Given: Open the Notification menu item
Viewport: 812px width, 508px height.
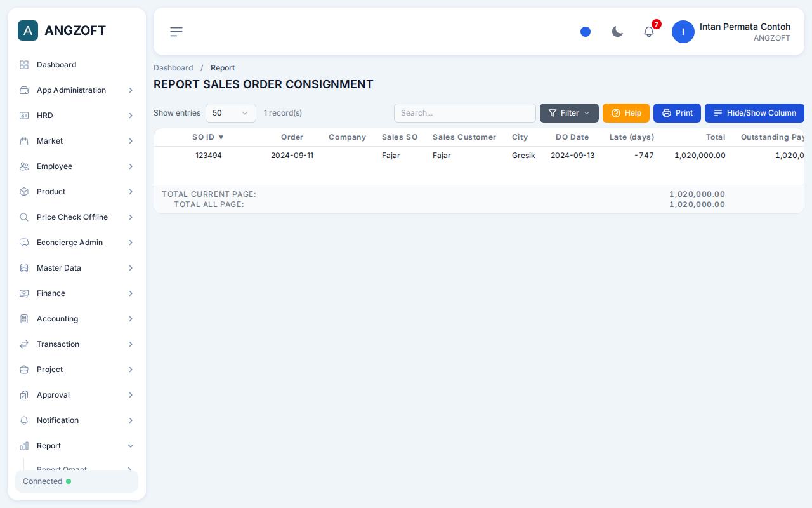Looking at the screenshot, I should 77,420.
